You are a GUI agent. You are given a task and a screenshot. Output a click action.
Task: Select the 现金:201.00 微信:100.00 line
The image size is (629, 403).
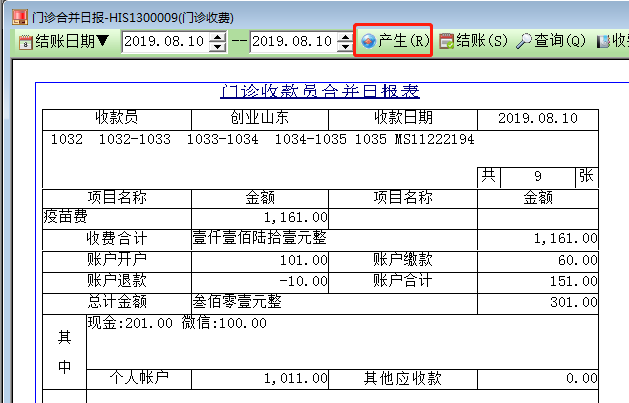point(177,323)
